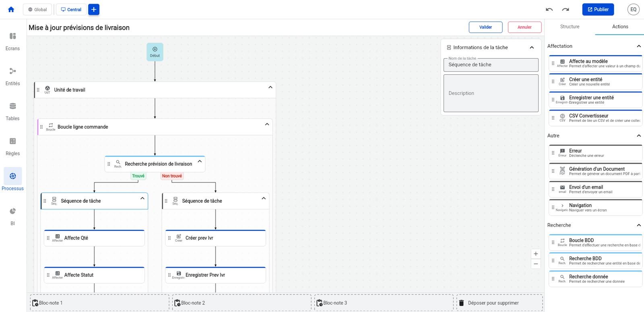Select the Central tab
Viewport: 644px width, 312px height.
click(x=71, y=9)
